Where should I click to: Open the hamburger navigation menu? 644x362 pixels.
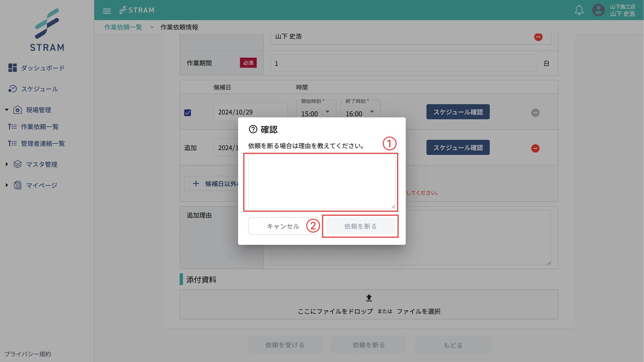click(107, 10)
